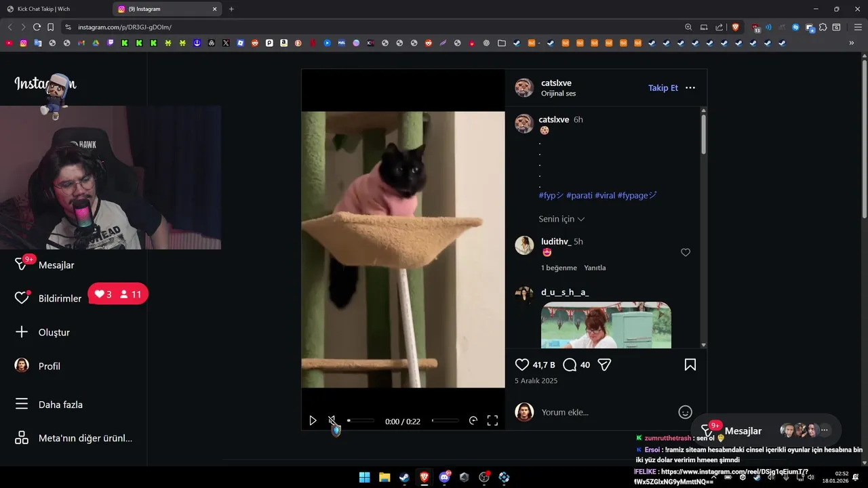Follow catslxve with Takip Et
The height and width of the screenshot is (488, 868).
tap(663, 88)
